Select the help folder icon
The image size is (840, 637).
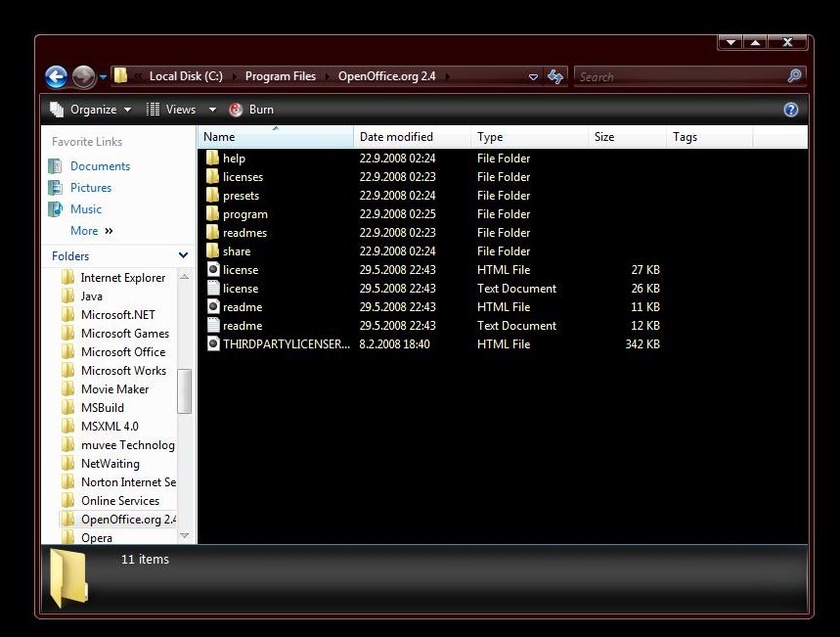212,158
